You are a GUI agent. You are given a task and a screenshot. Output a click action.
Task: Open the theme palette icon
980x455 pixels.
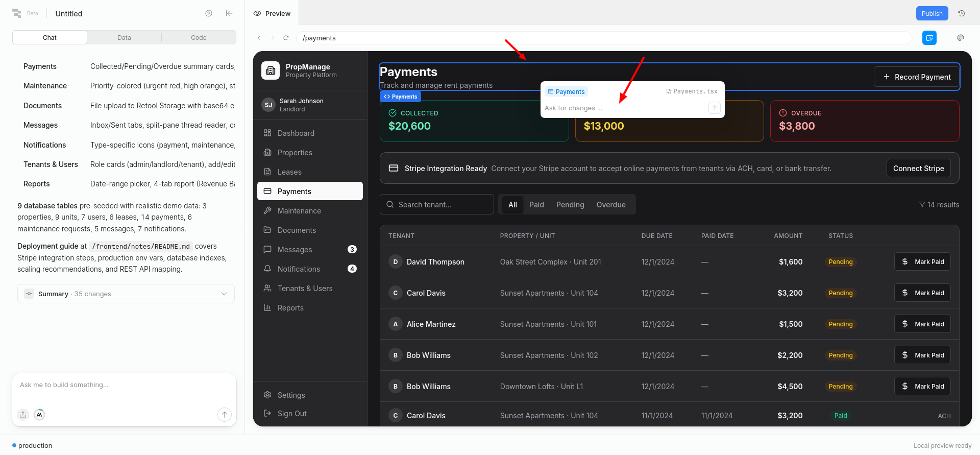click(961, 38)
